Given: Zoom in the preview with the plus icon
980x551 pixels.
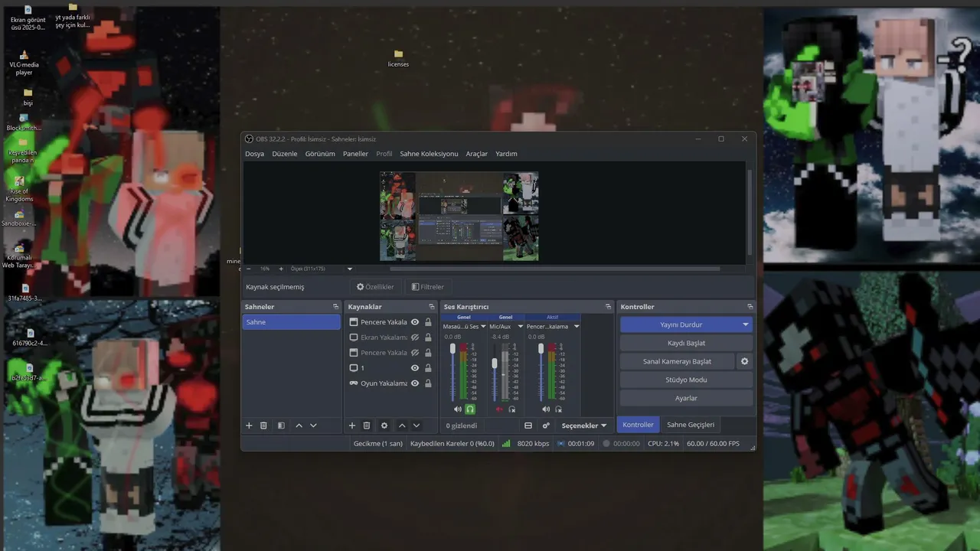Looking at the screenshot, I should point(281,269).
